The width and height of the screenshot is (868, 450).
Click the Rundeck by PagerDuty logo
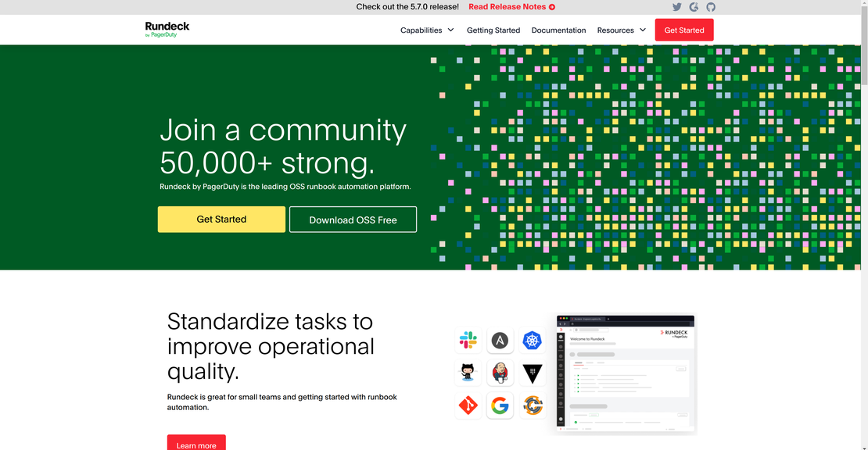167,30
